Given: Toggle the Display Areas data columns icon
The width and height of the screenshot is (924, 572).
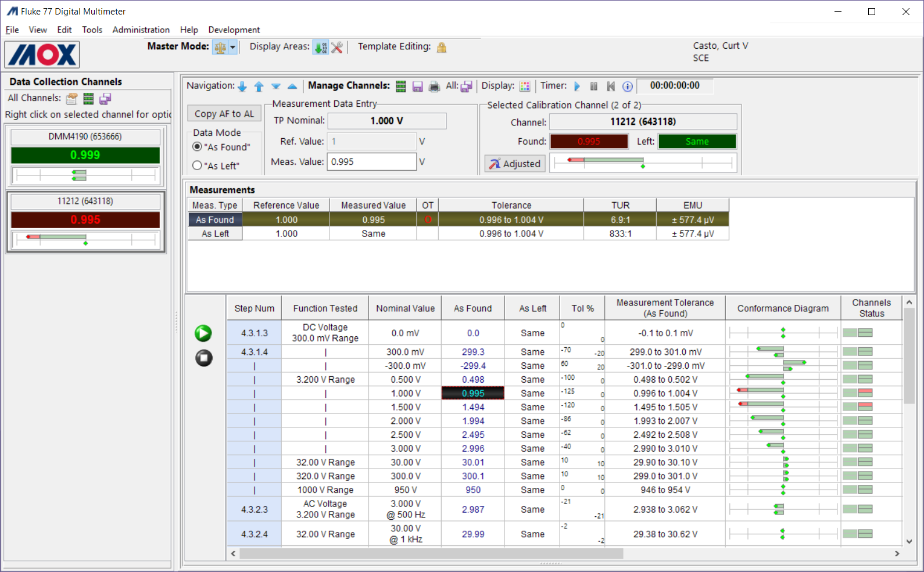Looking at the screenshot, I should coord(320,48).
